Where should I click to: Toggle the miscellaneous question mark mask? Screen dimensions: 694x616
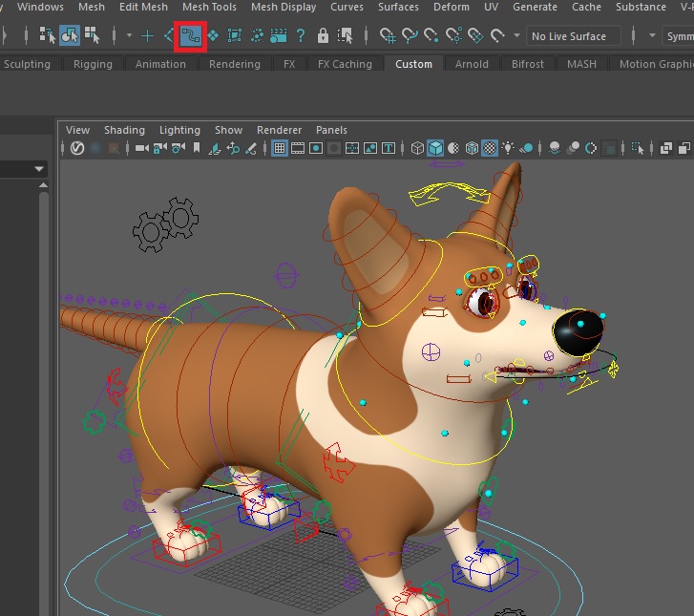point(301,35)
